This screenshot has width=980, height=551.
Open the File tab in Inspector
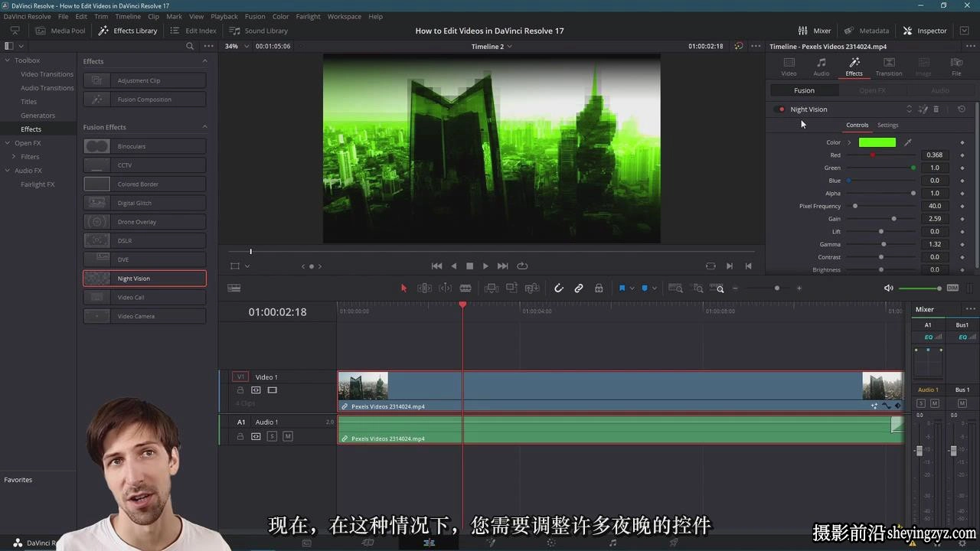tap(956, 67)
